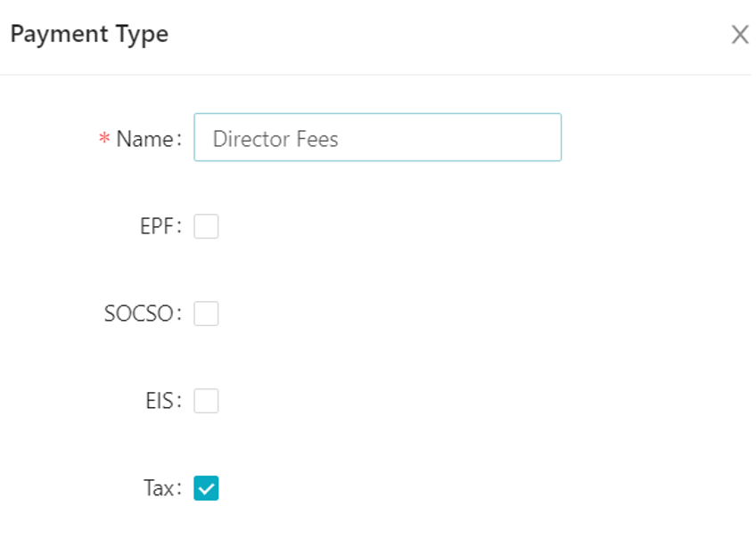Click the Payment Type dialog title
Image resolution: width=756 pixels, height=538 pixels.
(x=88, y=34)
